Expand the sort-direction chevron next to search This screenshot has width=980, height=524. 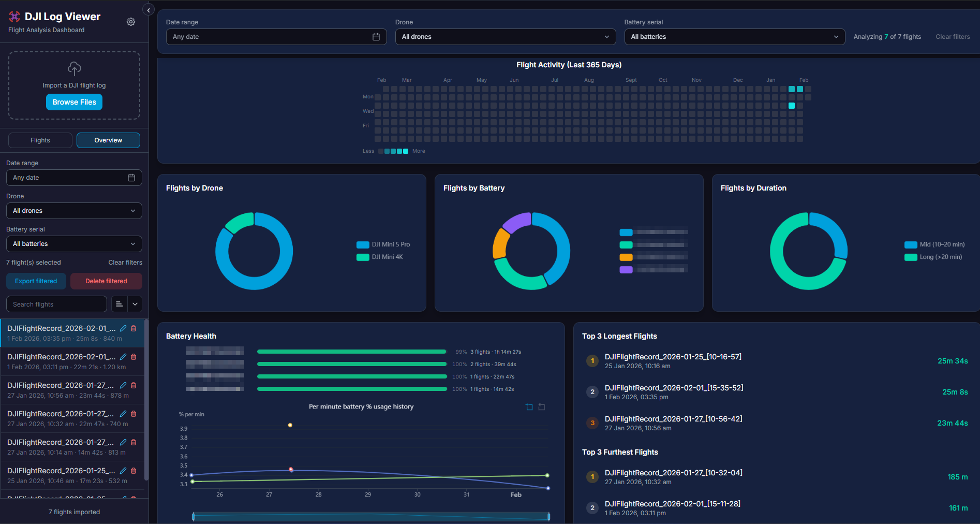point(135,304)
